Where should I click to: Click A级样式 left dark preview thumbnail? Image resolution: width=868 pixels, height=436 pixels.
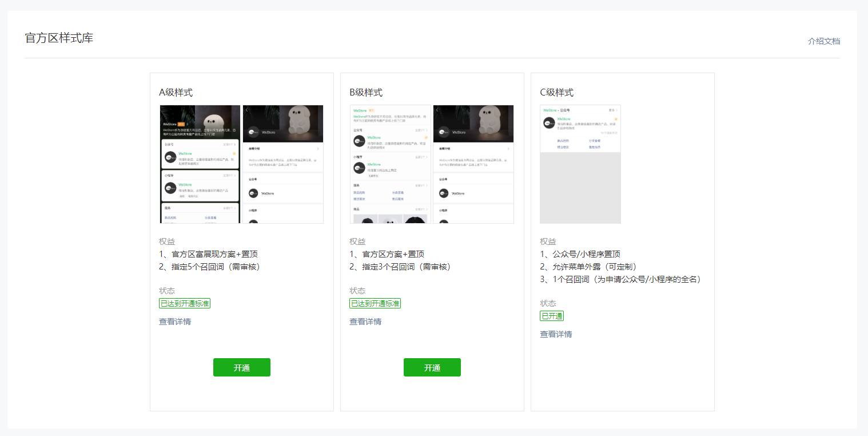tap(200, 164)
